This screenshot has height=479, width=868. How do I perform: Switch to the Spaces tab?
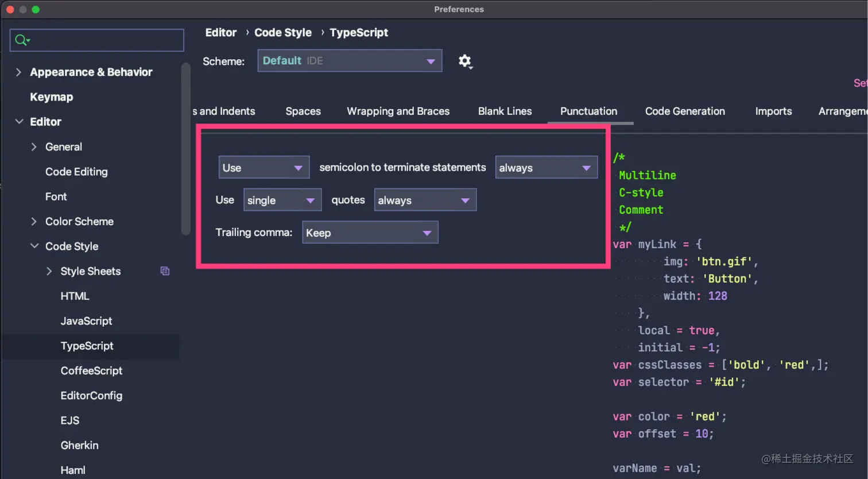303,111
